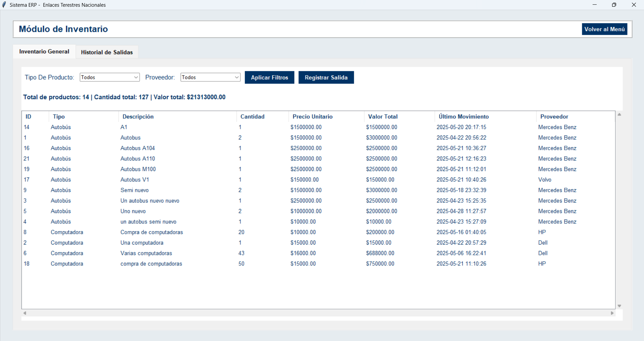Click the Precio Unitario column header

[x=326, y=117]
